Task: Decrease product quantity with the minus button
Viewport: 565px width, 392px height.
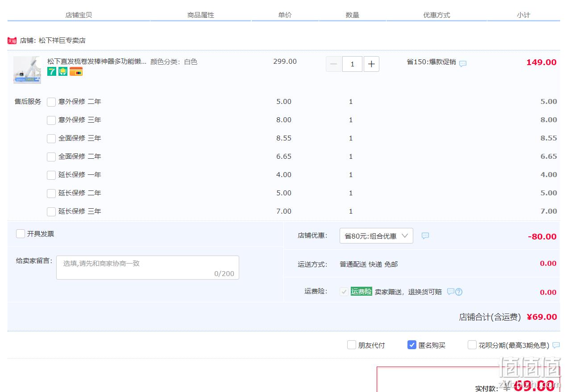Action: 333,64
